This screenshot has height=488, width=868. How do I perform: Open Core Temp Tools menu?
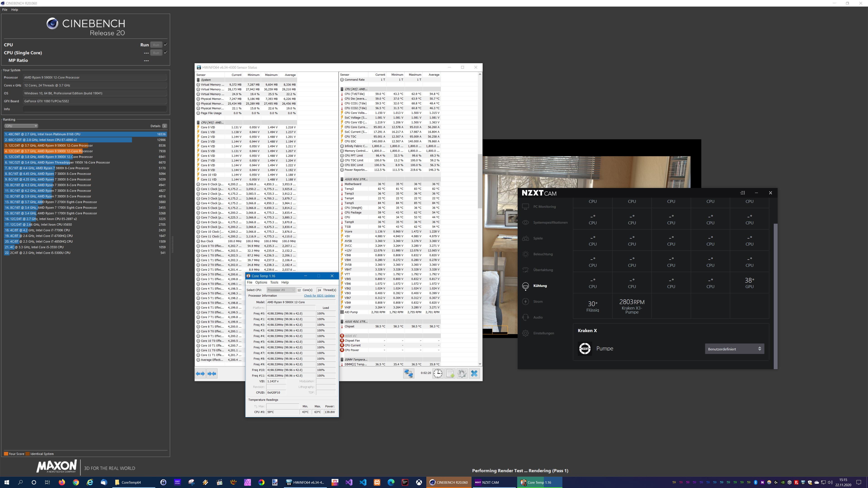[274, 282]
